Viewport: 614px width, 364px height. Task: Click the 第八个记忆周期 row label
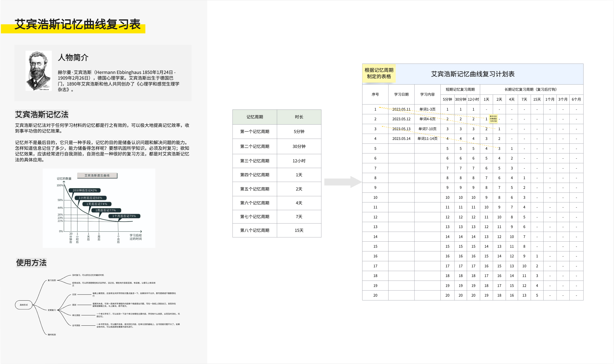(x=255, y=230)
